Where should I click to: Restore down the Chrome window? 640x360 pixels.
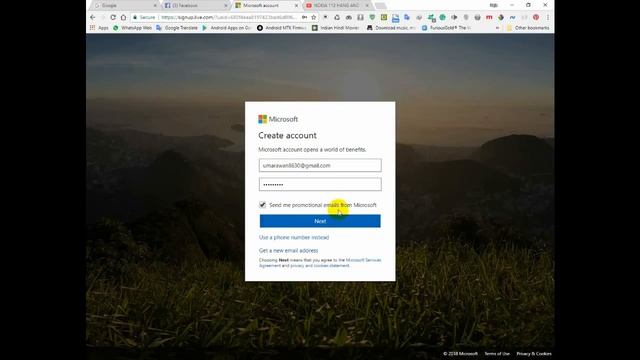pyautogui.click(x=529, y=5)
